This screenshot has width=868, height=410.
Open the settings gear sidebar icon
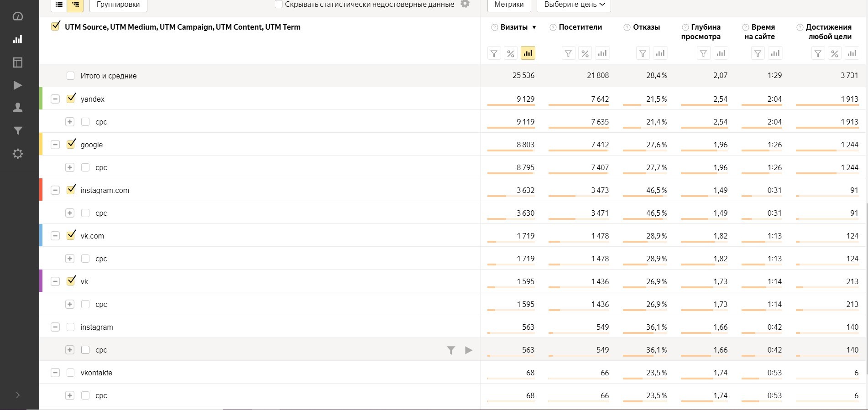17,154
